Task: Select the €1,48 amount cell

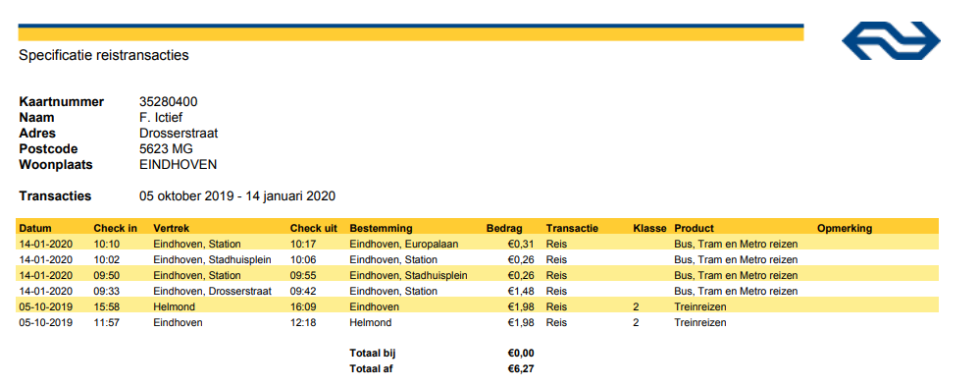Action: point(521,291)
